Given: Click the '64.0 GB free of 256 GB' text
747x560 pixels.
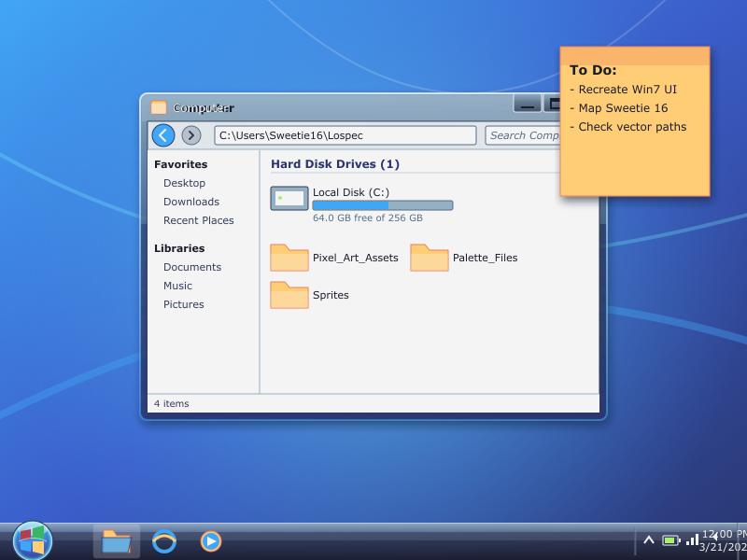Looking at the screenshot, I should [368, 217].
